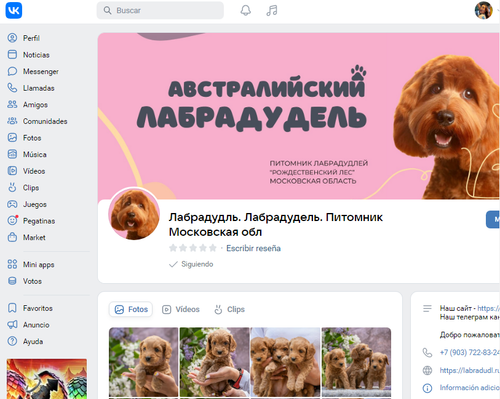Open the game advertisement banner
This screenshot has width=500, height=399.
[47, 379]
